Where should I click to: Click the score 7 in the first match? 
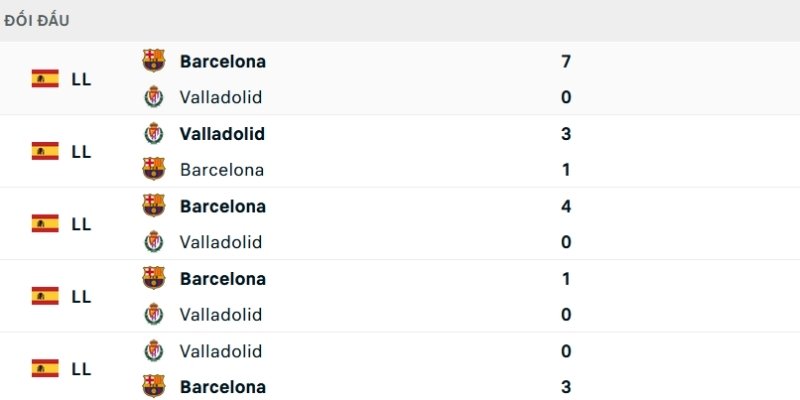click(566, 61)
